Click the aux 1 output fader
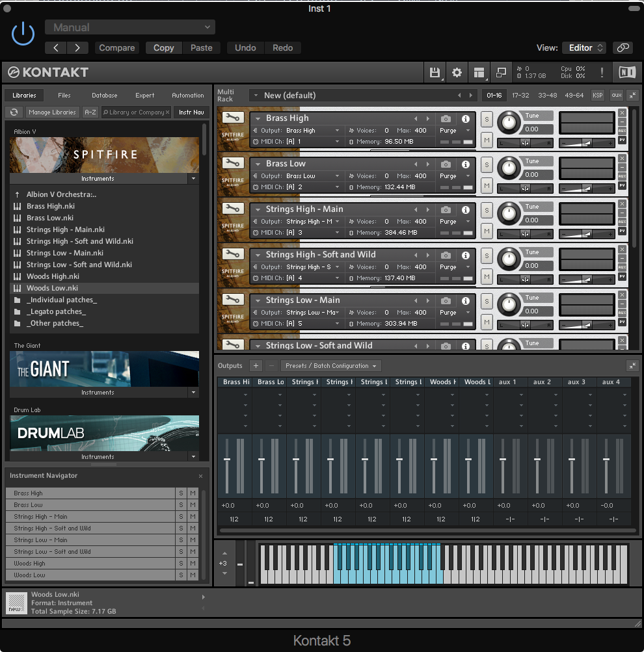 click(503, 460)
